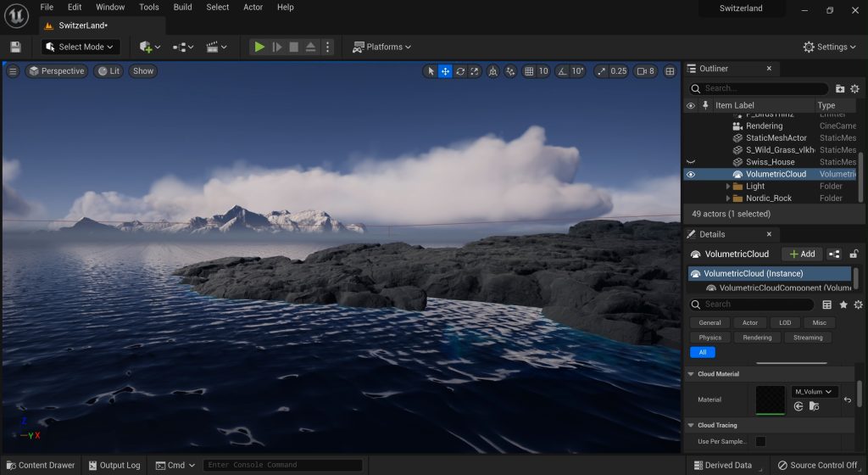Stop the play session
868x475 pixels.
[294, 47]
